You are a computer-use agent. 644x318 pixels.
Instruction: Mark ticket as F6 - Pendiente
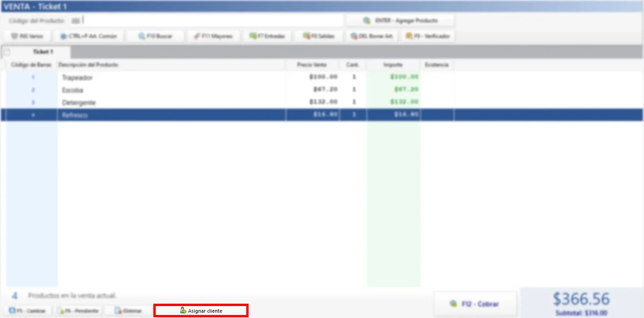(x=79, y=311)
